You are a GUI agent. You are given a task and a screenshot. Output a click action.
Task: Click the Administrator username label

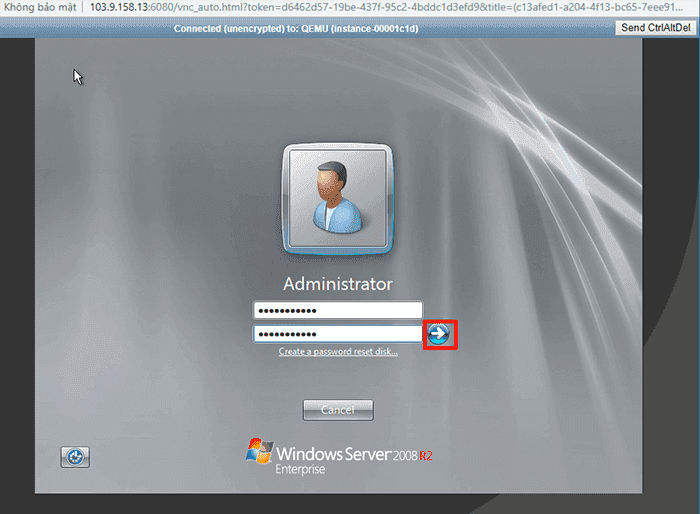[338, 284]
